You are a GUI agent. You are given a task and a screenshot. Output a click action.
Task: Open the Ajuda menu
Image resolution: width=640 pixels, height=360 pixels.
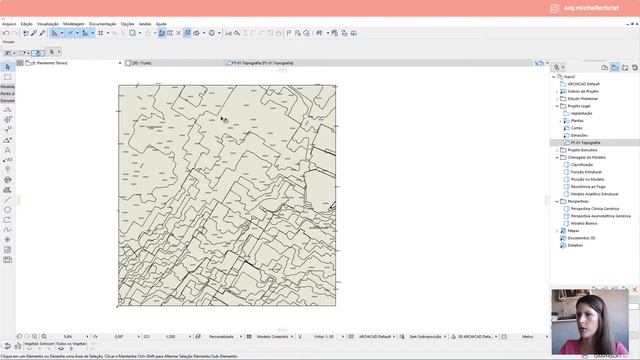[x=161, y=24]
